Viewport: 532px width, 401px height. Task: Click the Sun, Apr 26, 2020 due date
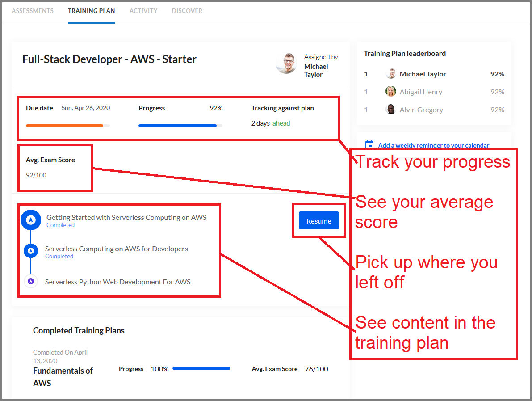coord(85,108)
